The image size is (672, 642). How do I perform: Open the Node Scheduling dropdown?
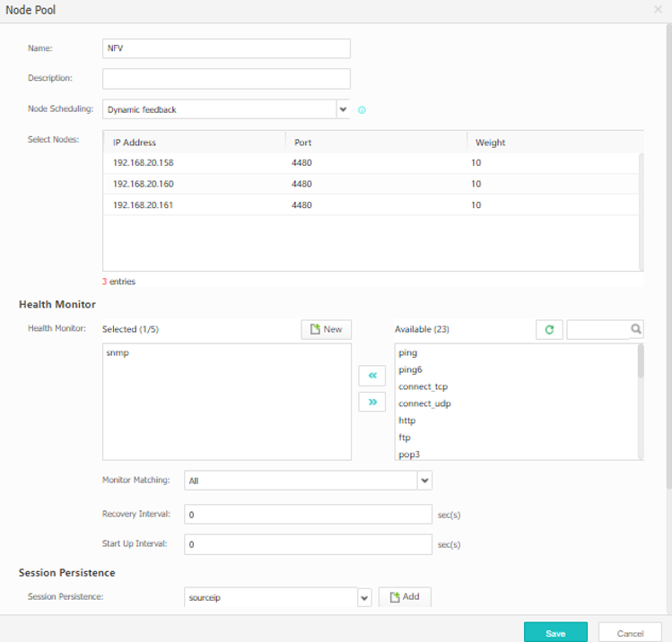343,109
